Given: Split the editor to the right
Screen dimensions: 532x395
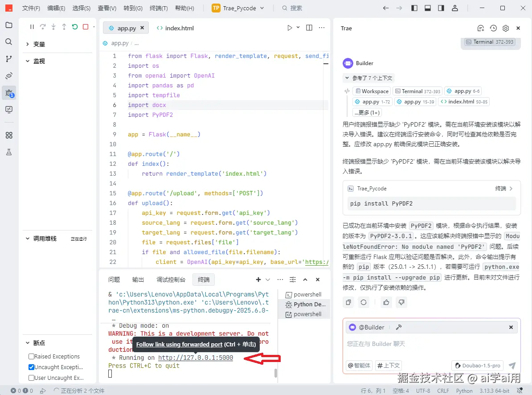Looking at the screenshot, I should 309,28.
